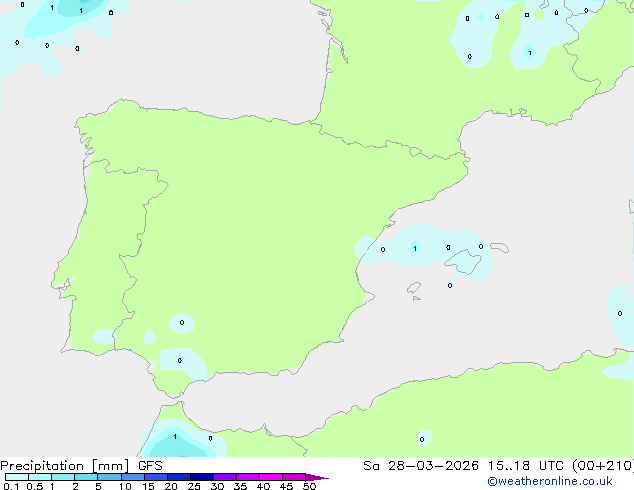Select the 0.5–1 mm legend swatch

click(40, 477)
